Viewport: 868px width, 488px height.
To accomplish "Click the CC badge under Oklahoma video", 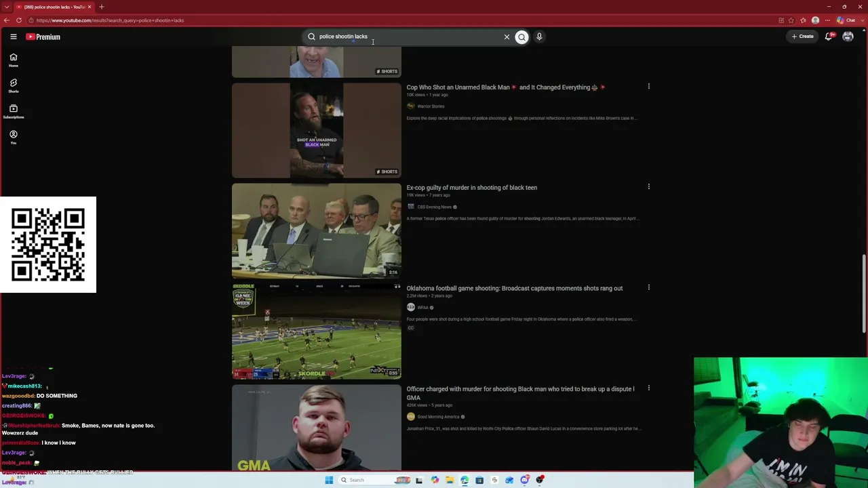I will (x=410, y=328).
